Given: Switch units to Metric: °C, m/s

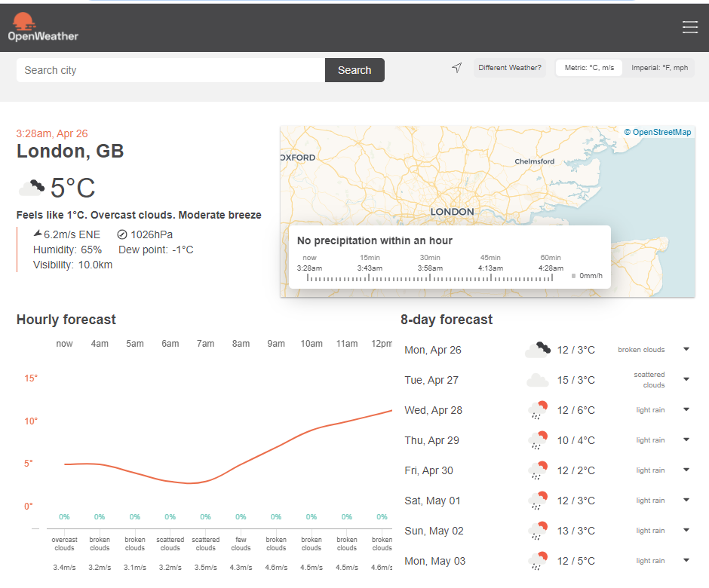Looking at the screenshot, I should 589,68.
